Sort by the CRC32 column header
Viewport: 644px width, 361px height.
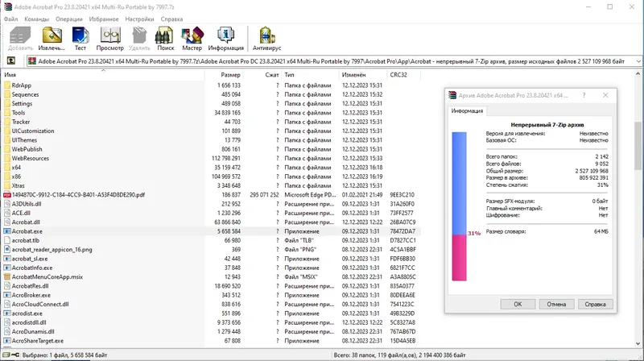coord(404,75)
